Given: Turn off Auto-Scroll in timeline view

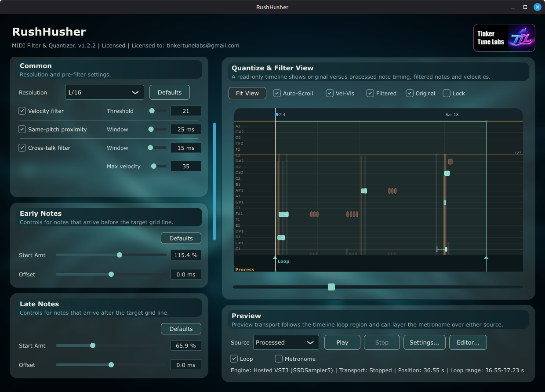Looking at the screenshot, I should (x=277, y=93).
